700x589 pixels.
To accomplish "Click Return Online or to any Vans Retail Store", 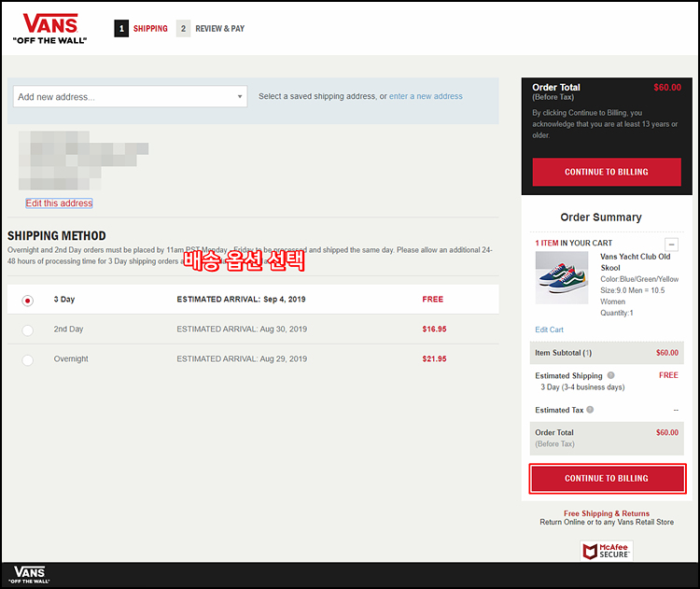I will pyautogui.click(x=607, y=522).
